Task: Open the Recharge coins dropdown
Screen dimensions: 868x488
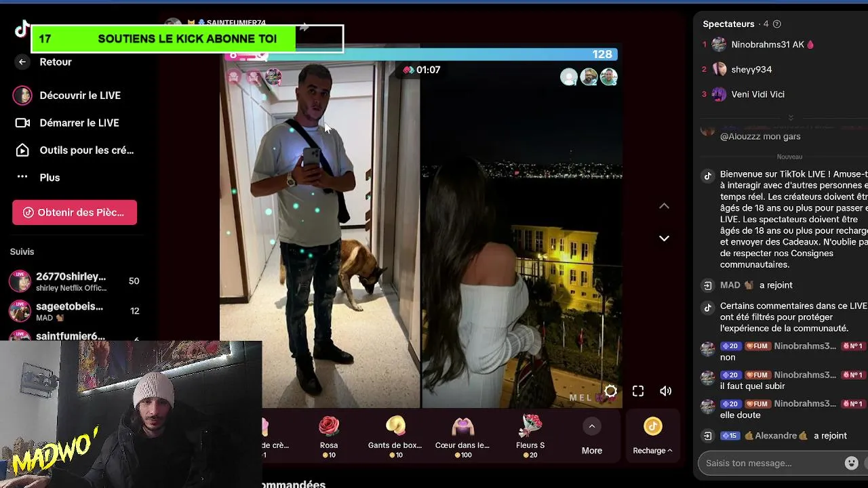Action: [x=652, y=437]
